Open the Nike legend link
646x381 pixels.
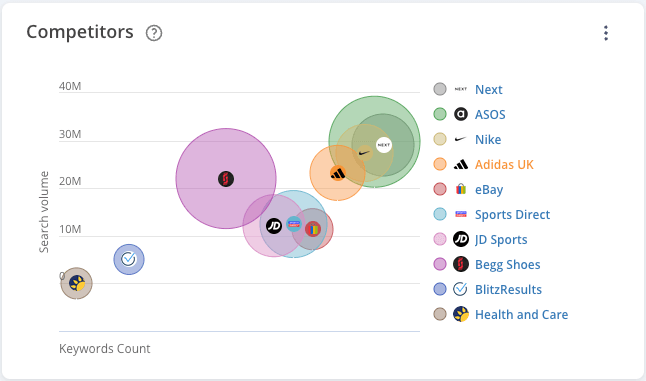(x=488, y=140)
